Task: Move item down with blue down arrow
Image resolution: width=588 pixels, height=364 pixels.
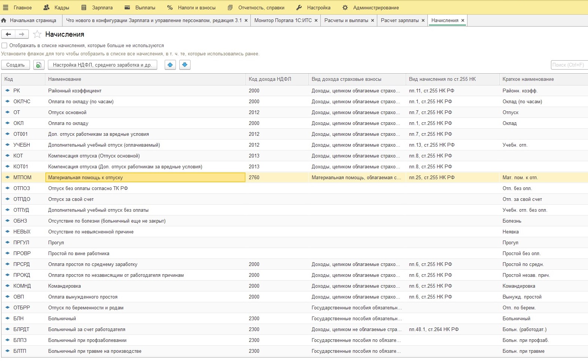Action: [x=185, y=65]
